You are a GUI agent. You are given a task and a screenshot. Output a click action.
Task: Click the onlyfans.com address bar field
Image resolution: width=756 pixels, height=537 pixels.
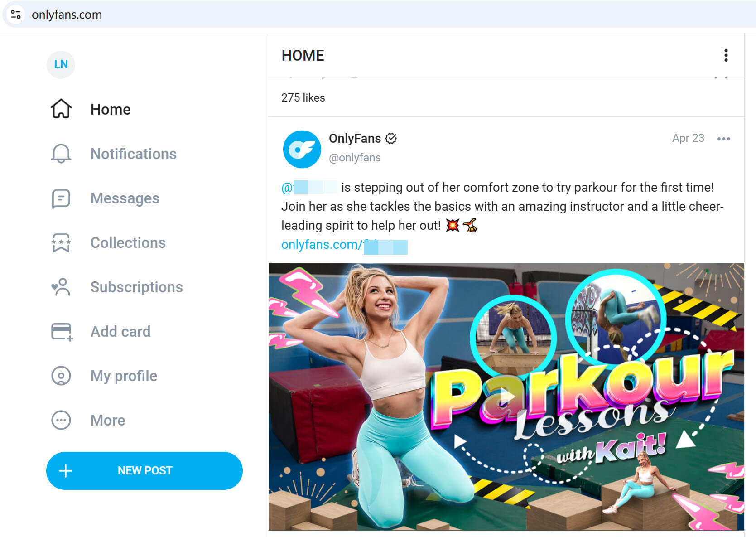point(380,15)
